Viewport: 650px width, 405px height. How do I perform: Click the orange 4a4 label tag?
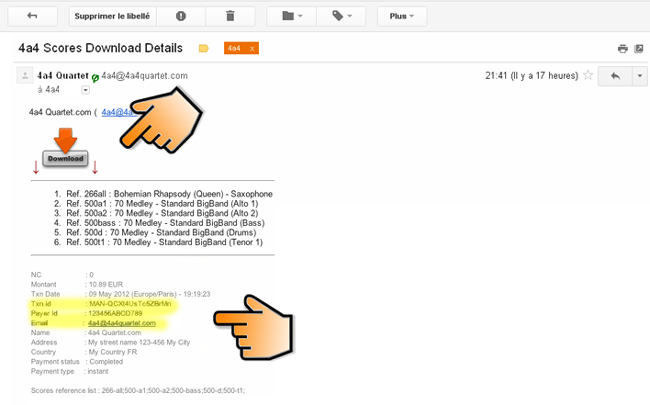(234, 48)
